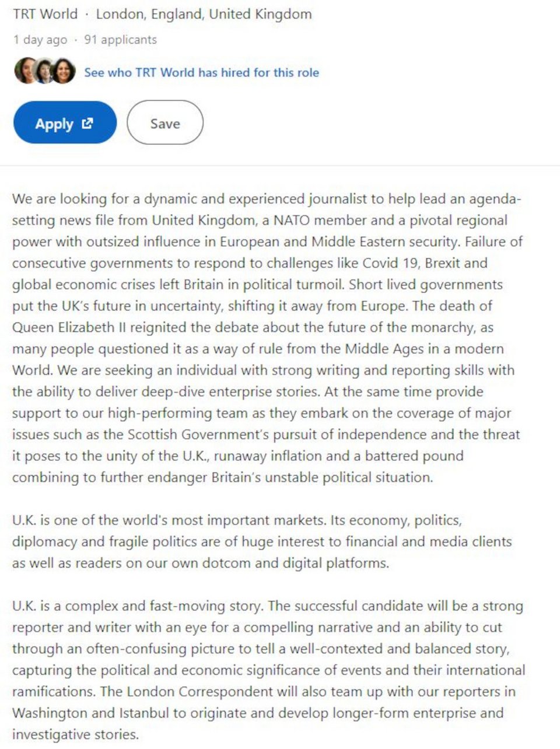The height and width of the screenshot is (749, 560).
Task: Click the blue Apply button
Action: pos(64,123)
